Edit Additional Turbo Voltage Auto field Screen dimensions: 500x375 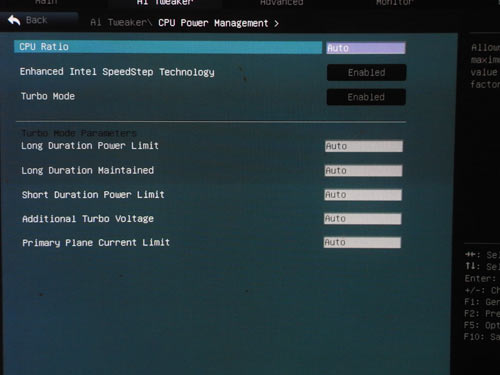click(x=363, y=219)
